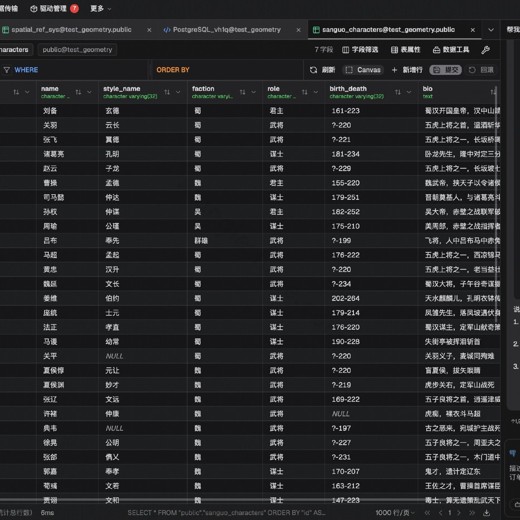520x520 pixels.
Task: Select the birth_death cell 170-207
Action: pyautogui.click(x=371, y=471)
